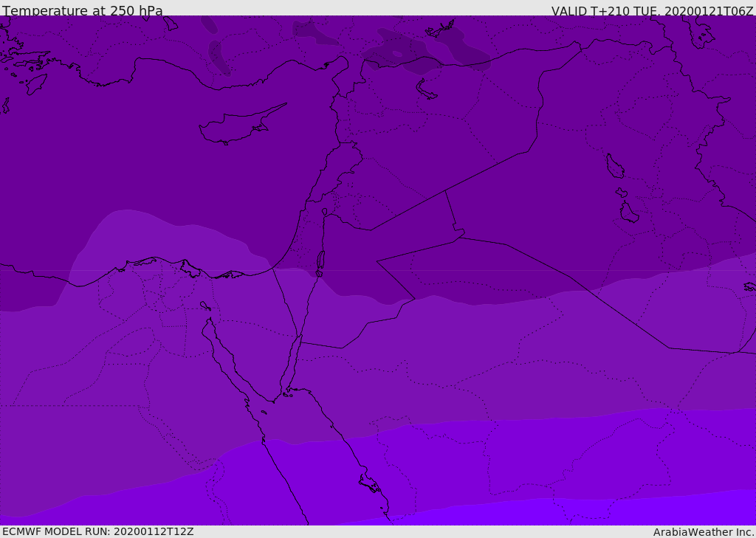Click the 'ArabiaWeather Inc' credit text
Screen dimensions: 756x538
(x=703, y=532)
